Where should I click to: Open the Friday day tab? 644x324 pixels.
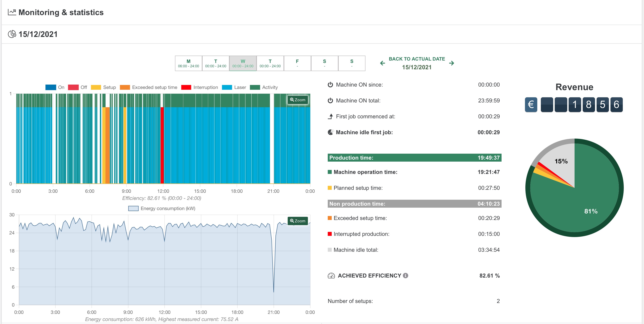(x=297, y=63)
